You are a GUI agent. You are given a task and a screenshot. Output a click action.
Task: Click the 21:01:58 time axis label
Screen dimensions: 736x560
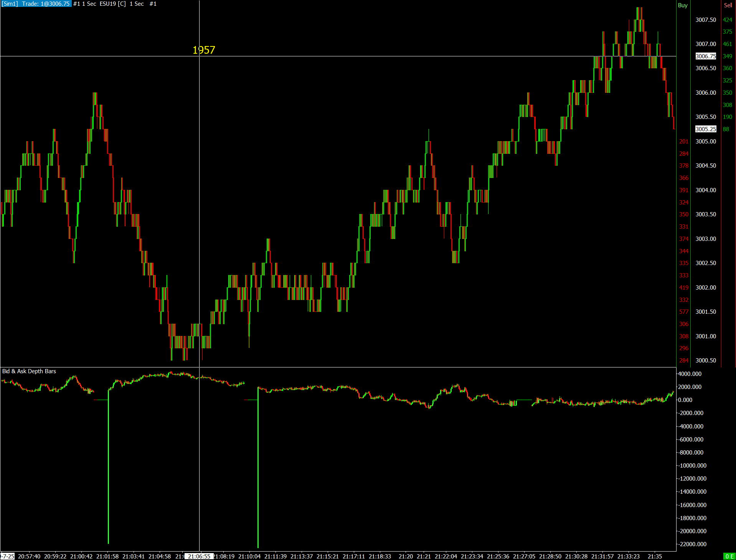tap(107, 556)
